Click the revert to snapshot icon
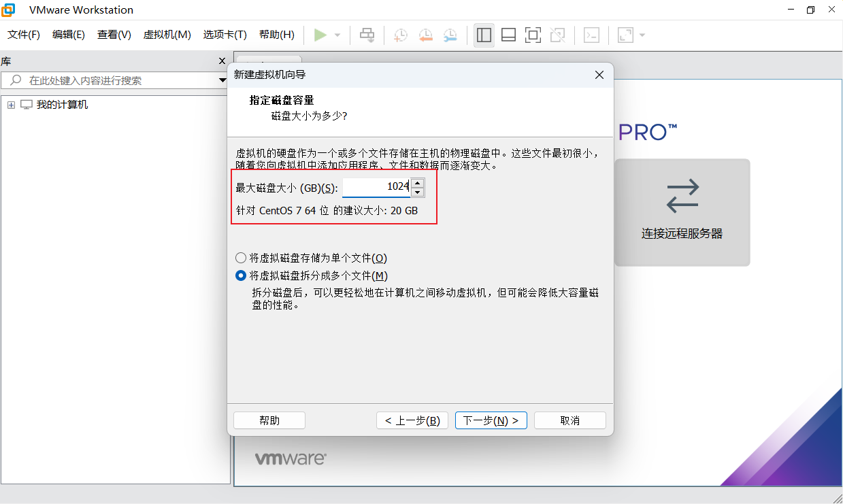Screen dimensions: 843x504 point(426,35)
